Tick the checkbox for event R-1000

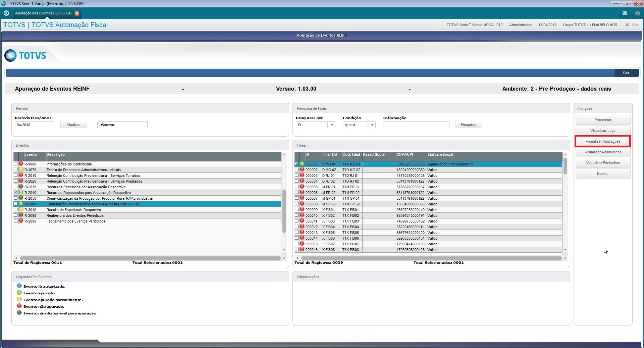tap(15, 164)
